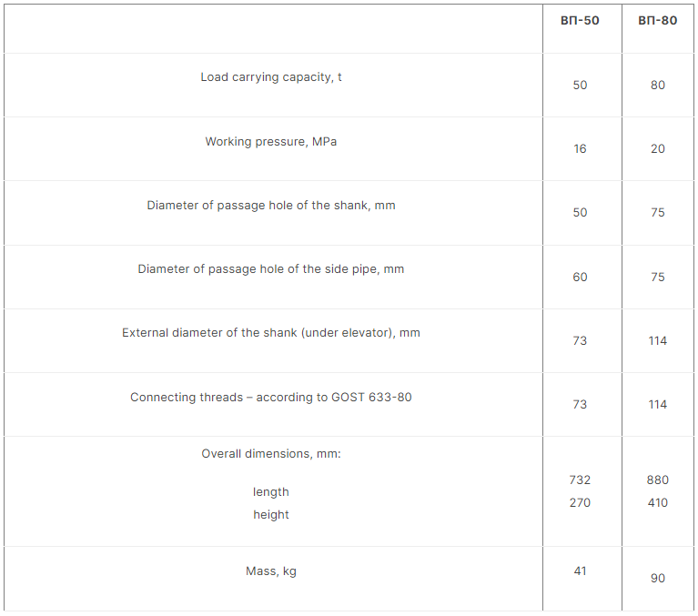Click the "height" sub-label
698x616 pixels.
[271, 515]
